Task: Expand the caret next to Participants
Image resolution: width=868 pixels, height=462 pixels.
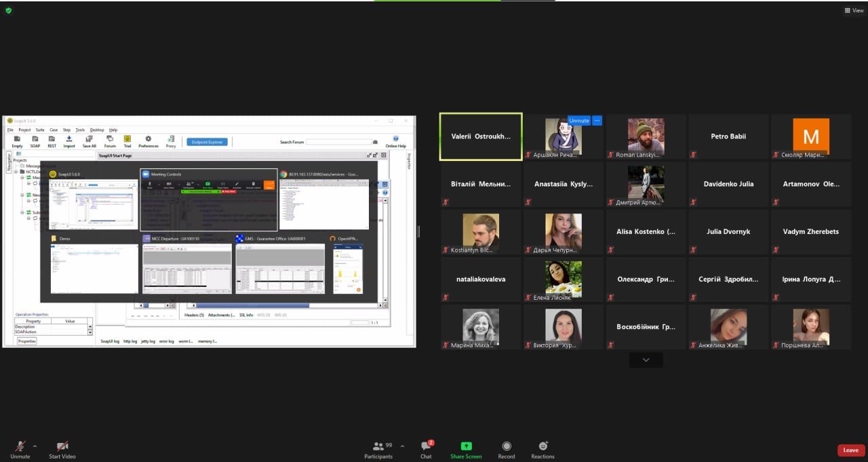Action: tap(402, 446)
